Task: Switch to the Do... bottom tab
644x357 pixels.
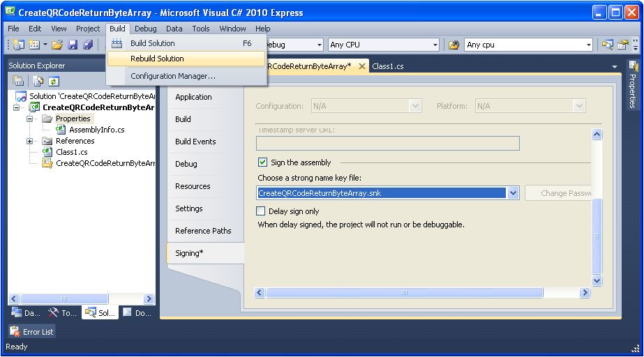Action: [137, 312]
